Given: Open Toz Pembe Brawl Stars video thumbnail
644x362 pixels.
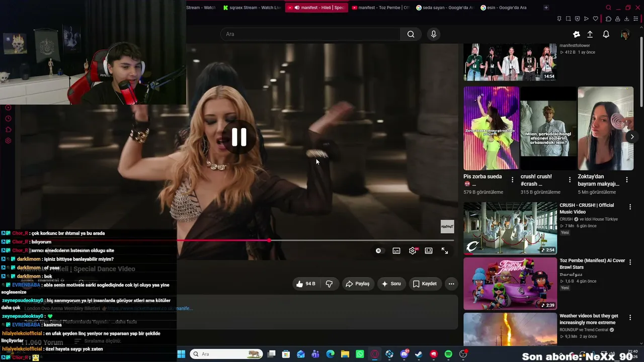Looking at the screenshot, I should pyautogui.click(x=510, y=284).
